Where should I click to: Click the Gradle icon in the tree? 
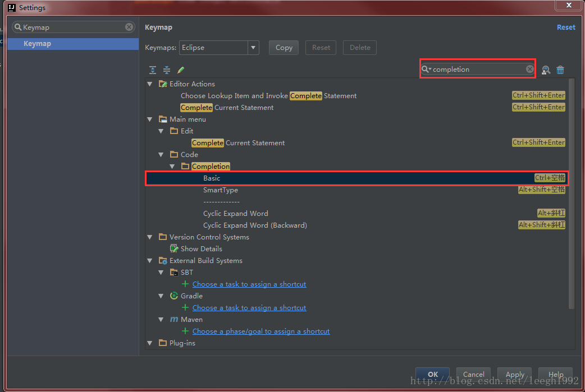pyautogui.click(x=174, y=296)
